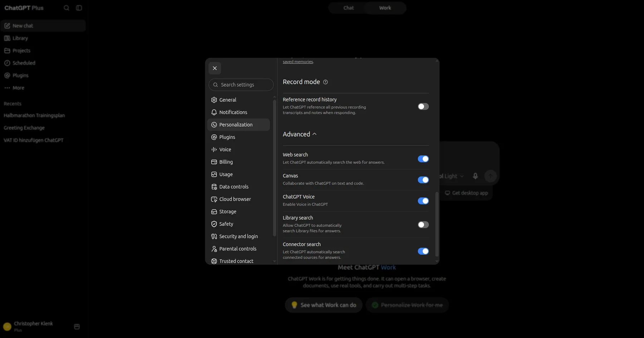Click the settings content vertical scrollbar
Viewport: 644px width, 338px height.
(x=437, y=224)
